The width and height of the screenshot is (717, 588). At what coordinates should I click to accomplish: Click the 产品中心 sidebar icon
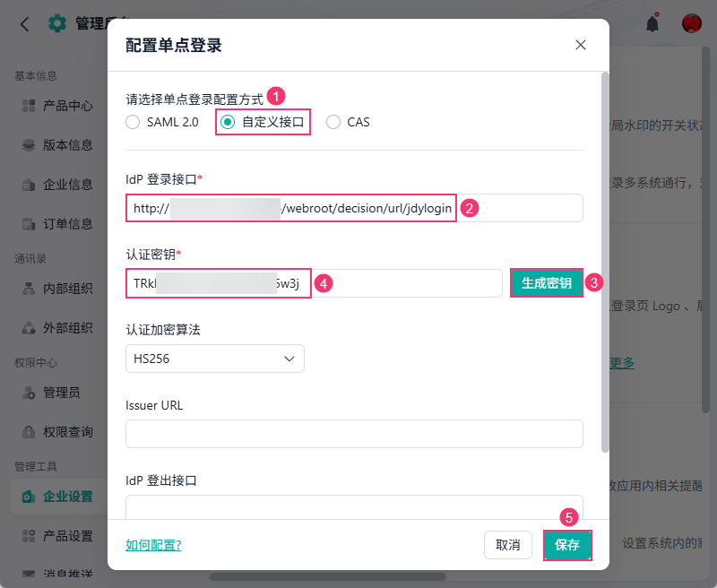pos(29,106)
